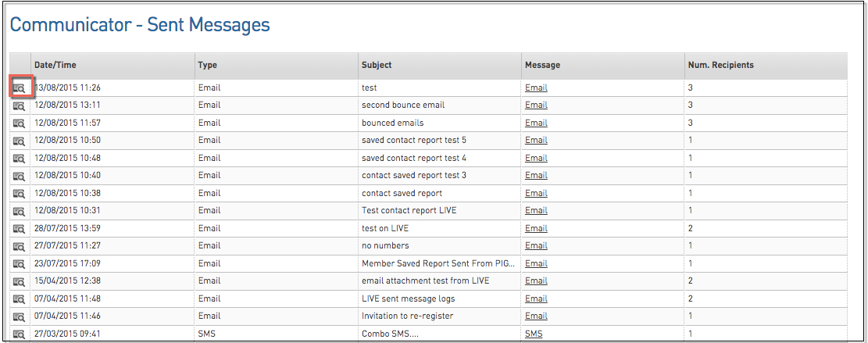Open view icon beside 12/08/2015 11:57 message
The height and width of the screenshot is (343, 868).
click(x=20, y=123)
